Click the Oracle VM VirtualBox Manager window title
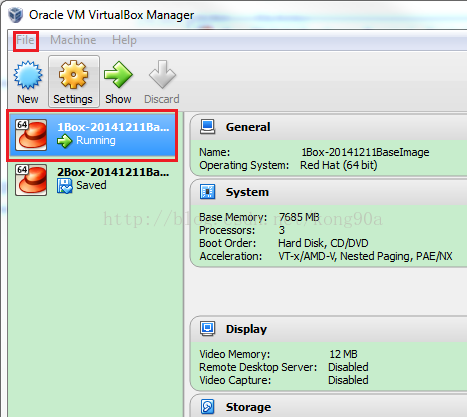 click(x=111, y=15)
